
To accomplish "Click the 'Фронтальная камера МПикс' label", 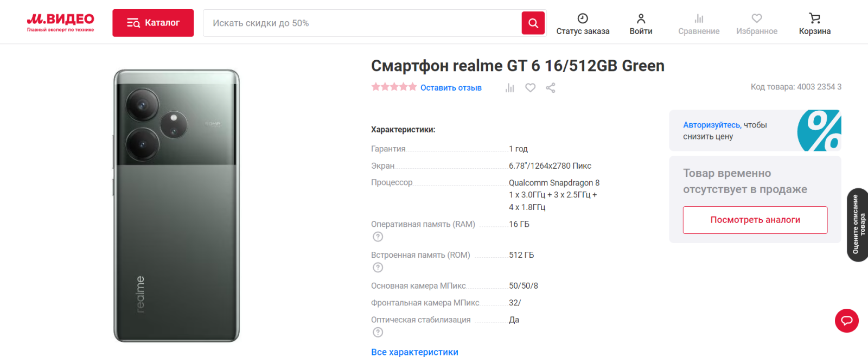I will click(x=425, y=303).
